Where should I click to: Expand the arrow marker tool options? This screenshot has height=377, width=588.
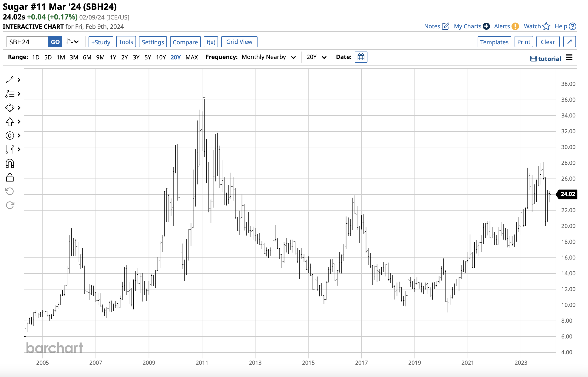pyautogui.click(x=19, y=122)
